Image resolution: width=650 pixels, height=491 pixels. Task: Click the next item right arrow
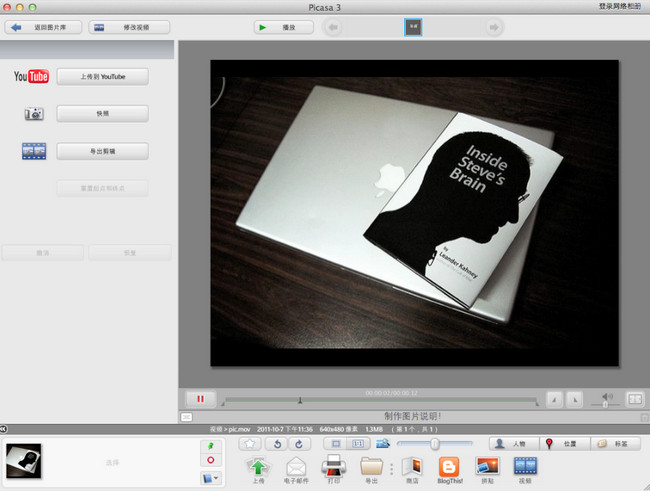(494, 27)
